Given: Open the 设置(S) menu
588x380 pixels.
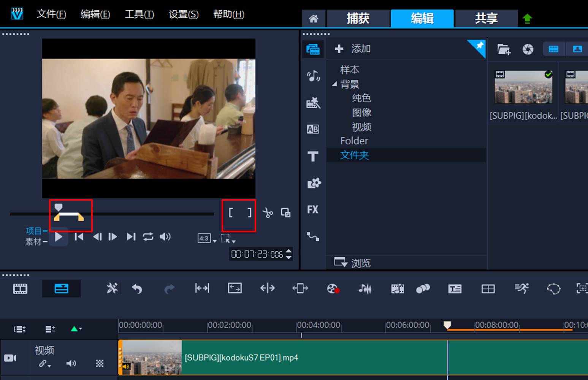Looking at the screenshot, I should [183, 14].
